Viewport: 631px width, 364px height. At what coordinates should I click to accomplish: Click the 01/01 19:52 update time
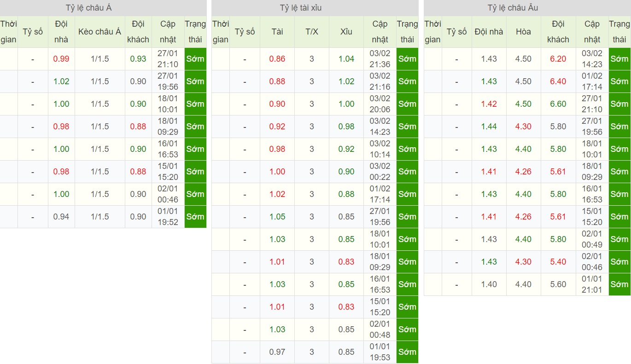(x=168, y=217)
